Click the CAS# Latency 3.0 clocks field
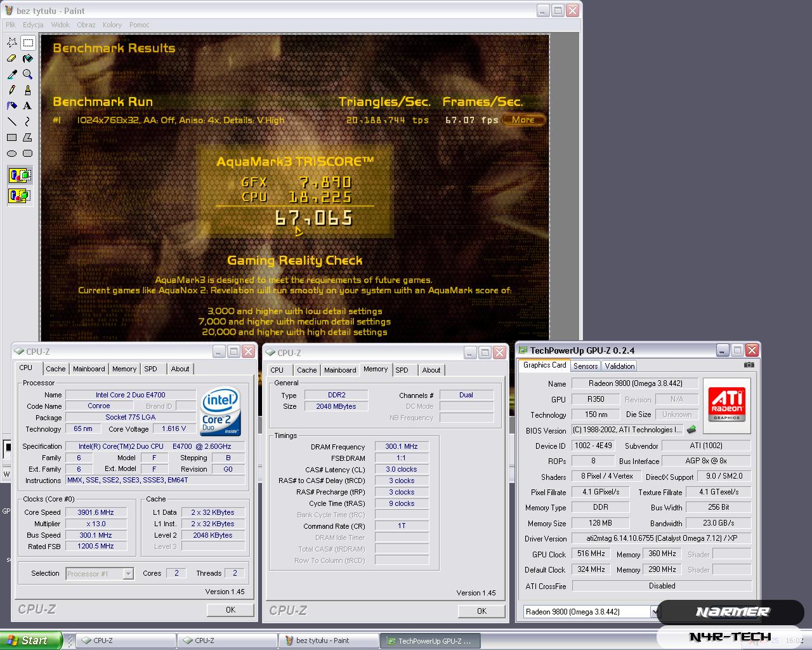The height and width of the screenshot is (650, 812). point(402,469)
